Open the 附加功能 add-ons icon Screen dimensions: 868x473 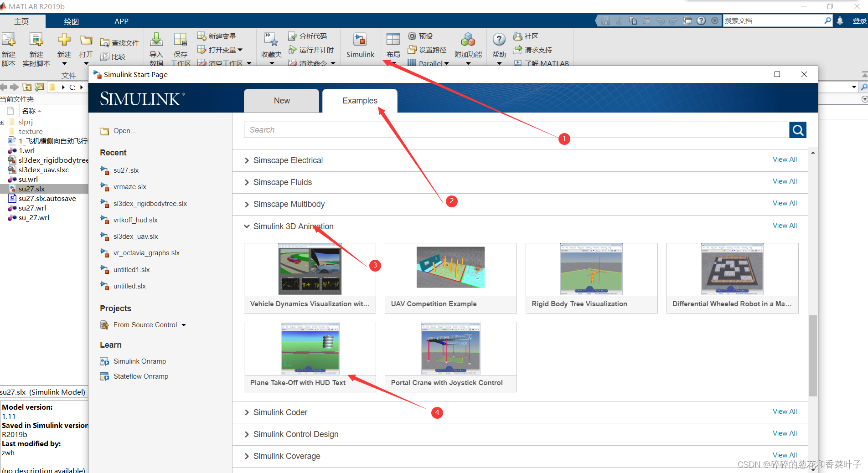(468, 40)
